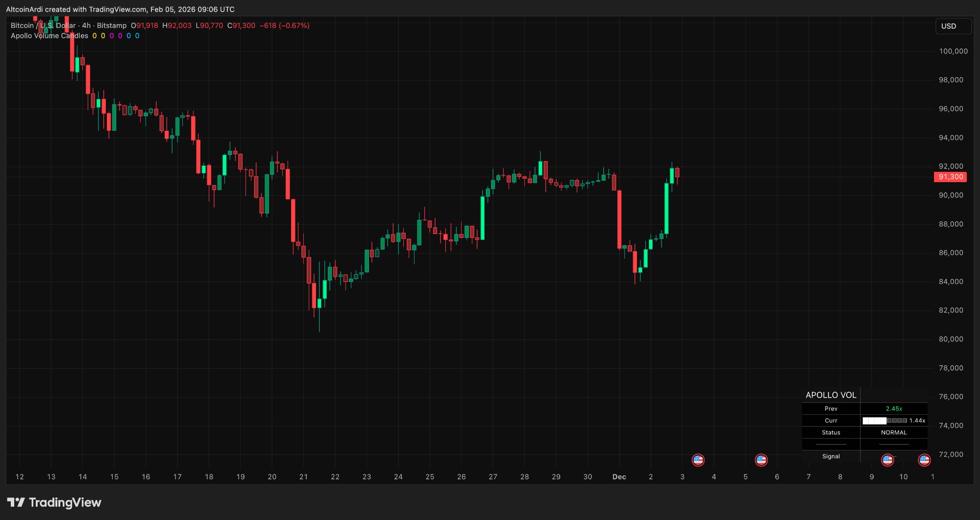Open the USD currency selector
The height and width of the screenshot is (520, 980).
click(953, 26)
